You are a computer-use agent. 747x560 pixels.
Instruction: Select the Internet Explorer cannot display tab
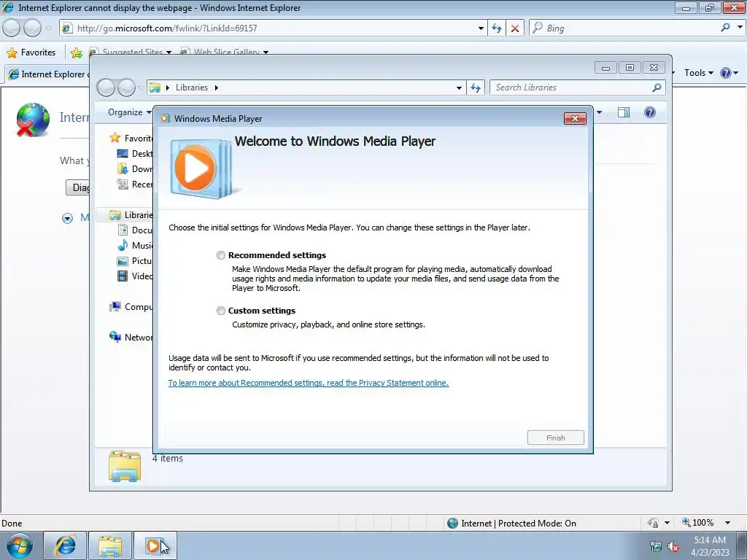(x=47, y=74)
